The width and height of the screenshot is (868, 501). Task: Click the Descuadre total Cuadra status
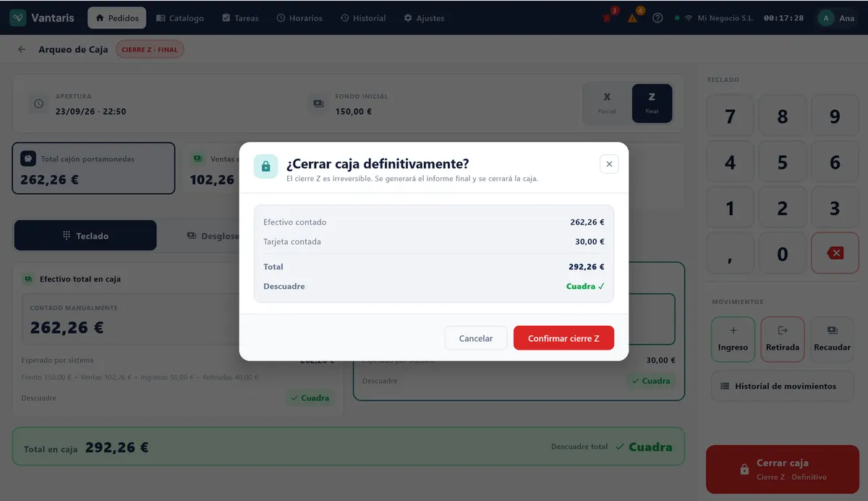[644, 447]
